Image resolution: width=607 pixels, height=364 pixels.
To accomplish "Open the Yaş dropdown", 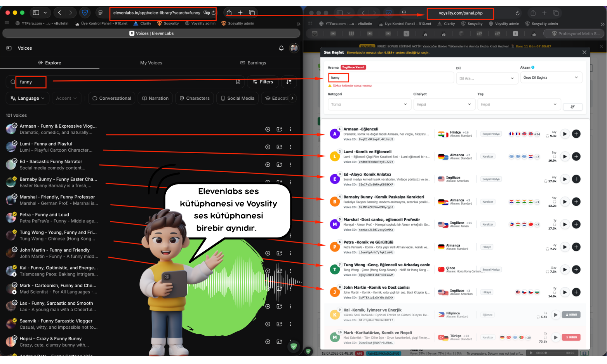I will (519, 104).
